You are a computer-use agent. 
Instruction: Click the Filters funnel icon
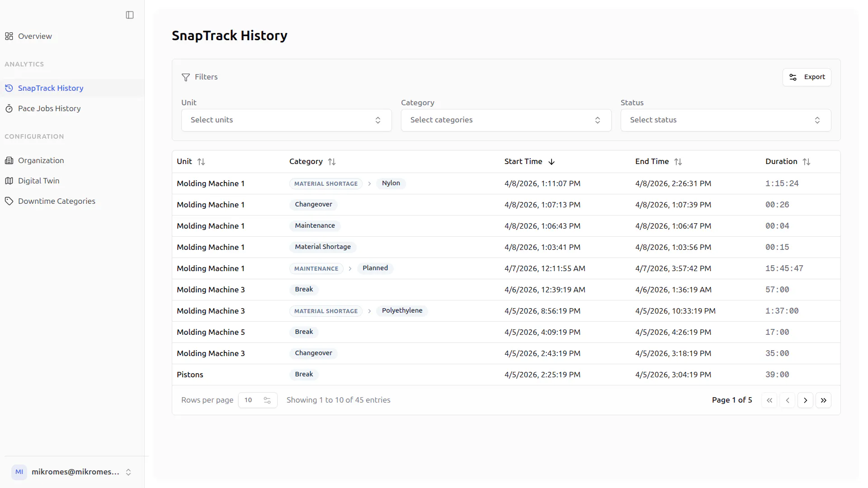(x=186, y=77)
